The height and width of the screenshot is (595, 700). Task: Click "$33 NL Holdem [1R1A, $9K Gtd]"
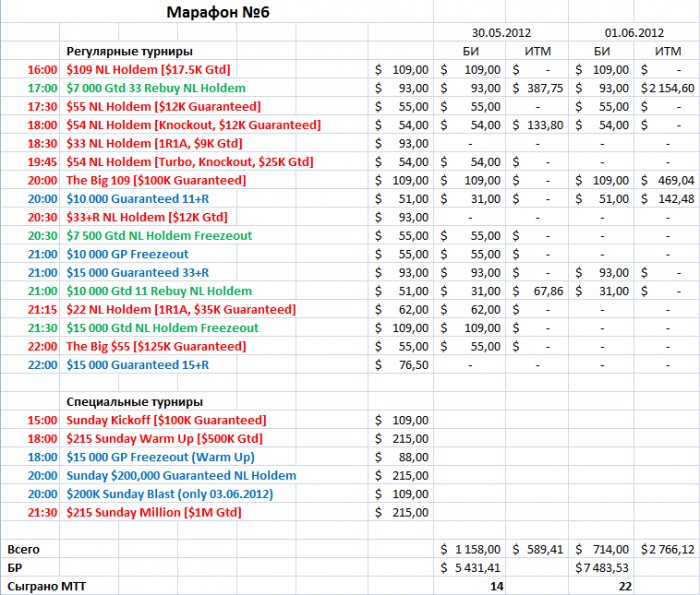coord(154,143)
